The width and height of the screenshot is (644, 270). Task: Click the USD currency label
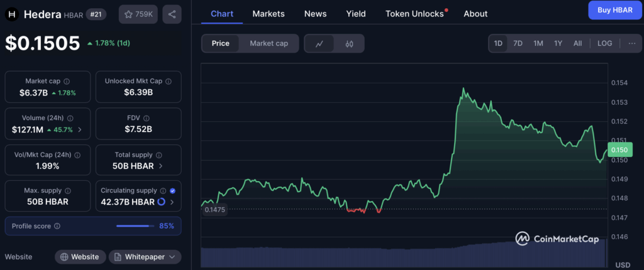(x=622, y=265)
